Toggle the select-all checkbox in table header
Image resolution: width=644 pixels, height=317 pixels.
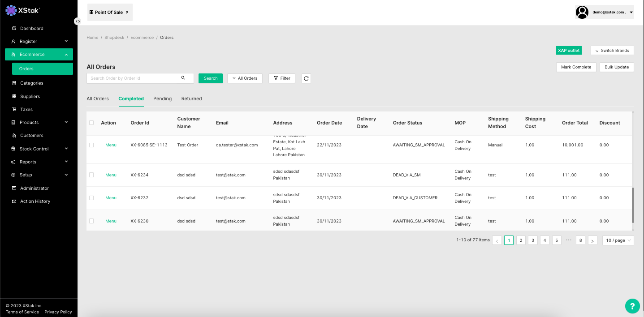tap(91, 123)
